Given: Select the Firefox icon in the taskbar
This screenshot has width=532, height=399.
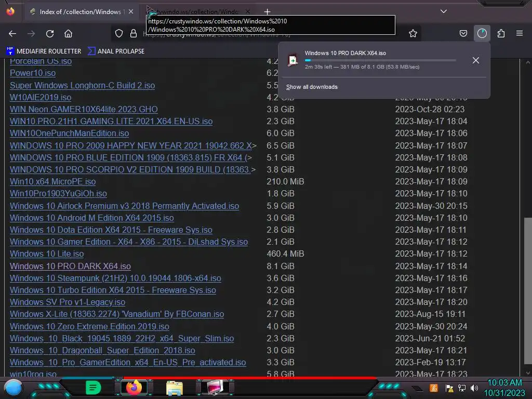Looking at the screenshot, I should click(134, 388).
